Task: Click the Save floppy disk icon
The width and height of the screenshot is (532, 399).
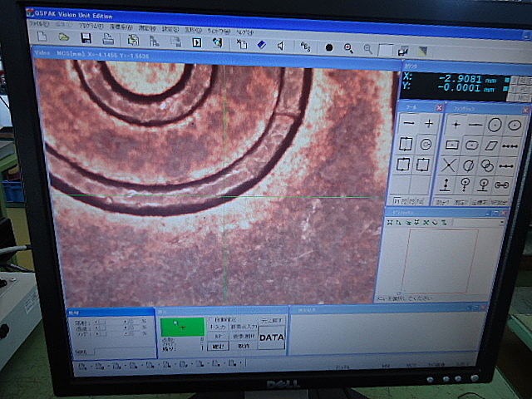Action: click(86, 38)
